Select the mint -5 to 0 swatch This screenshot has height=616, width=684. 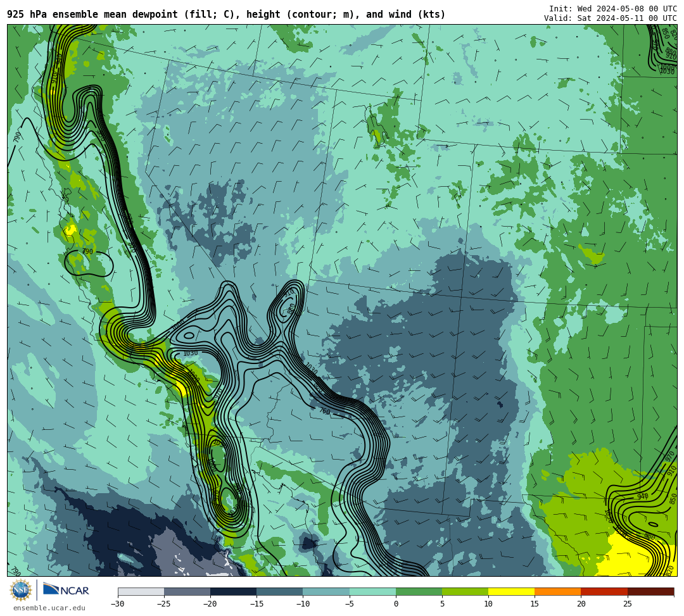pos(372,591)
